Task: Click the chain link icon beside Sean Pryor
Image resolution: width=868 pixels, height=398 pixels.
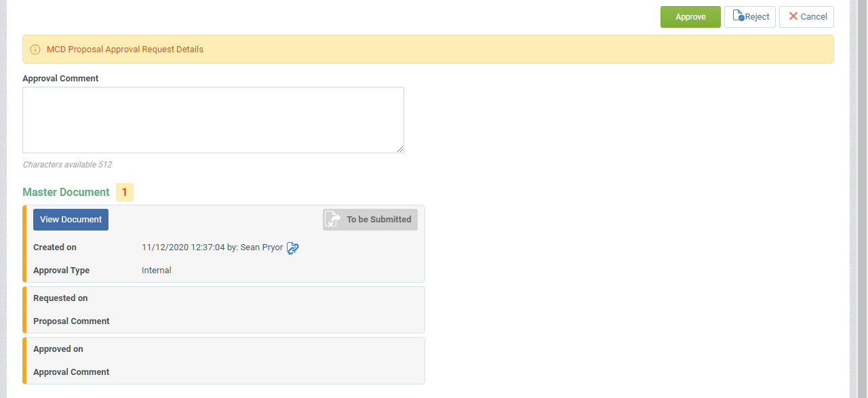Action: point(293,248)
